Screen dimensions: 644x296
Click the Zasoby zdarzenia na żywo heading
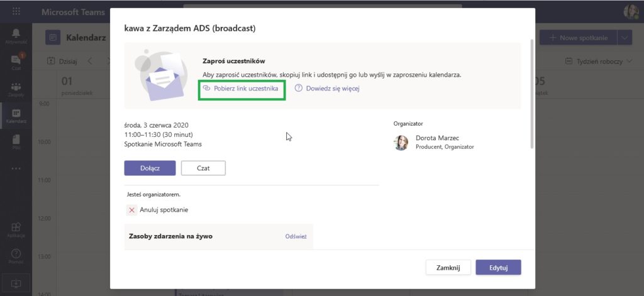pyautogui.click(x=170, y=236)
